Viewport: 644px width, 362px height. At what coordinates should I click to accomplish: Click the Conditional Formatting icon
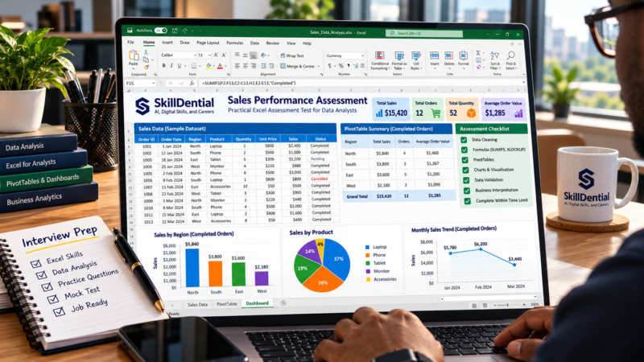tap(380, 56)
